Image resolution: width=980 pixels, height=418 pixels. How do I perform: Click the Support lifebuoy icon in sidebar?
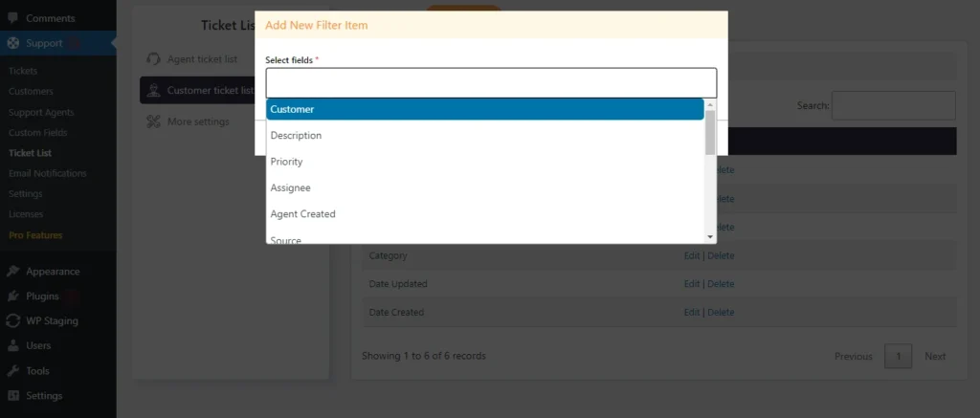[x=12, y=44]
